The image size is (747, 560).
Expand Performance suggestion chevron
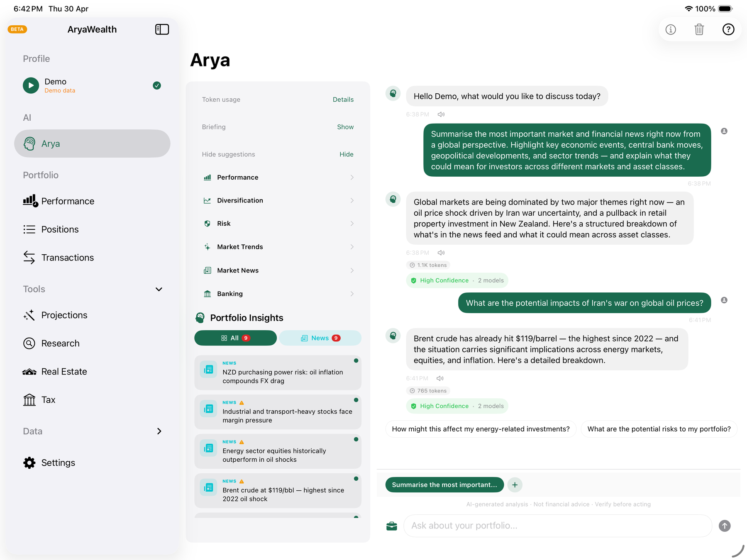pyautogui.click(x=352, y=178)
